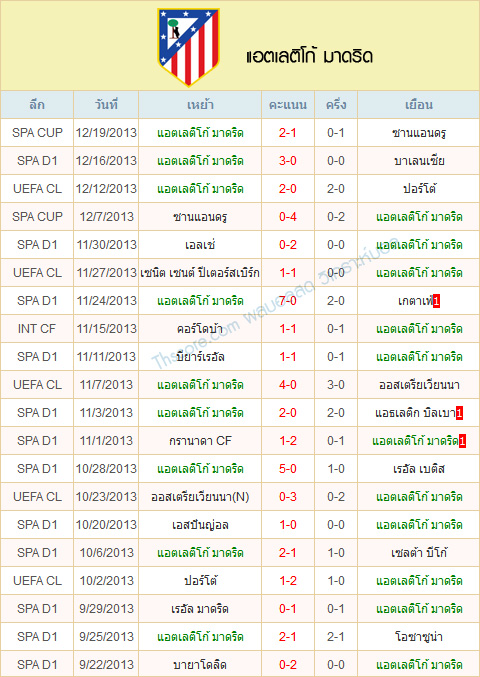Screen dimensions: 480x677
Task: Open the home team คอร์โดบ้า
Action: (x=200, y=329)
